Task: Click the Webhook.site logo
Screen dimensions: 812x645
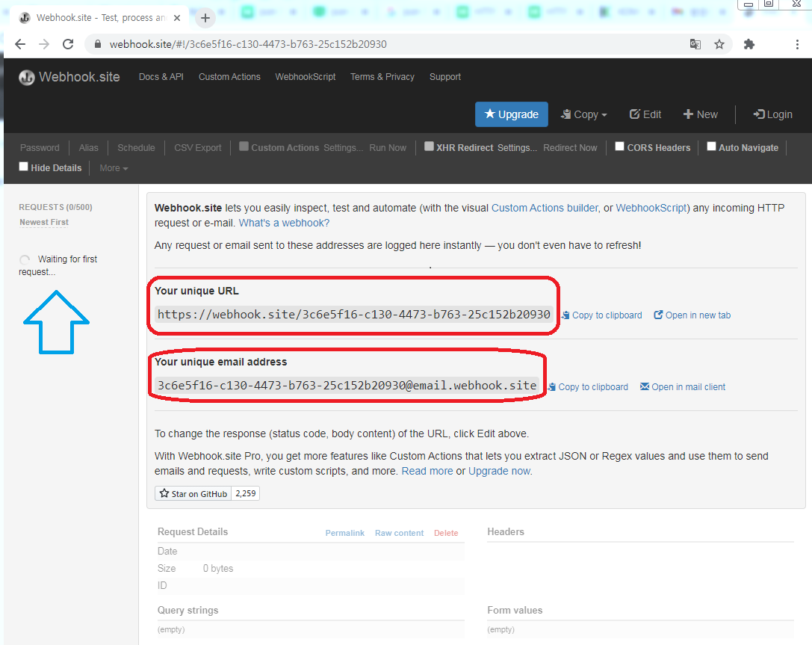Action: pyautogui.click(x=69, y=77)
